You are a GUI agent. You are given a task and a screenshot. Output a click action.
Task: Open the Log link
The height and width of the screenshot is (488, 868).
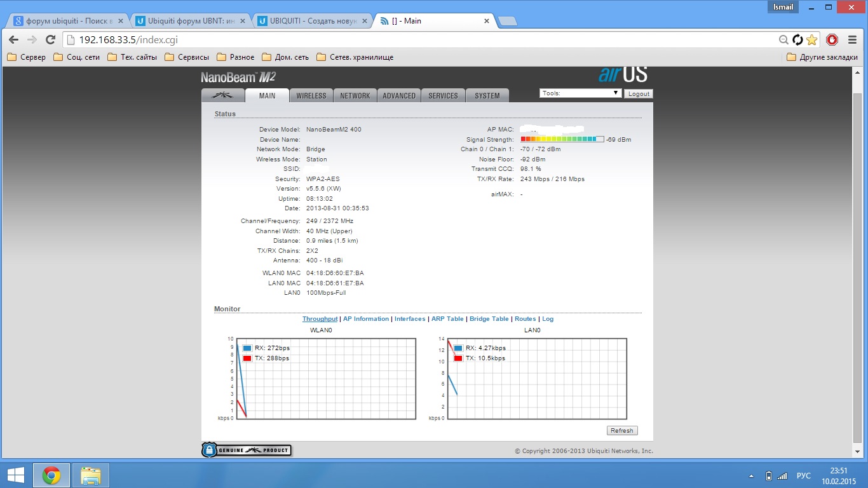click(x=548, y=319)
